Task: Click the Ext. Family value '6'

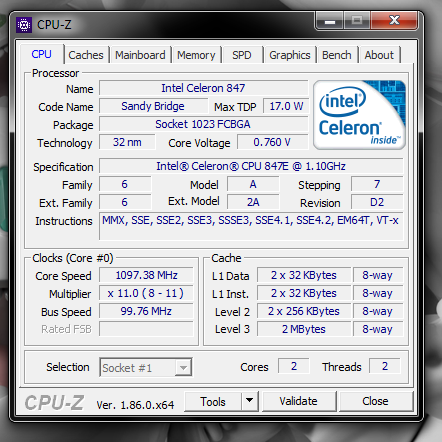Action: coord(125,202)
